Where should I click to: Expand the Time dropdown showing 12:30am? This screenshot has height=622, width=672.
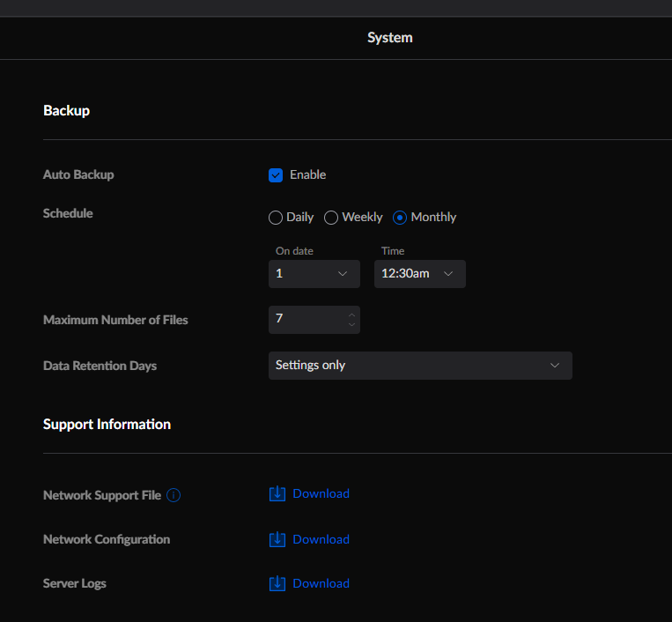point(419,274)
